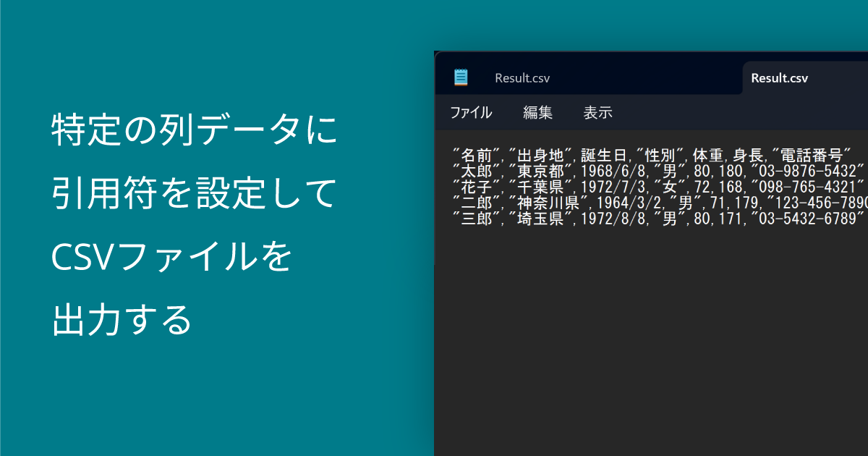868x456 pixels.
Task: Click phone number 03-9876-5432
Action: pyautogui.click(x=808, y=171)
